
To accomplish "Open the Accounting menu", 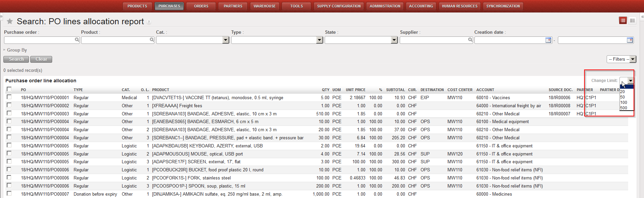I will (421, 6).
